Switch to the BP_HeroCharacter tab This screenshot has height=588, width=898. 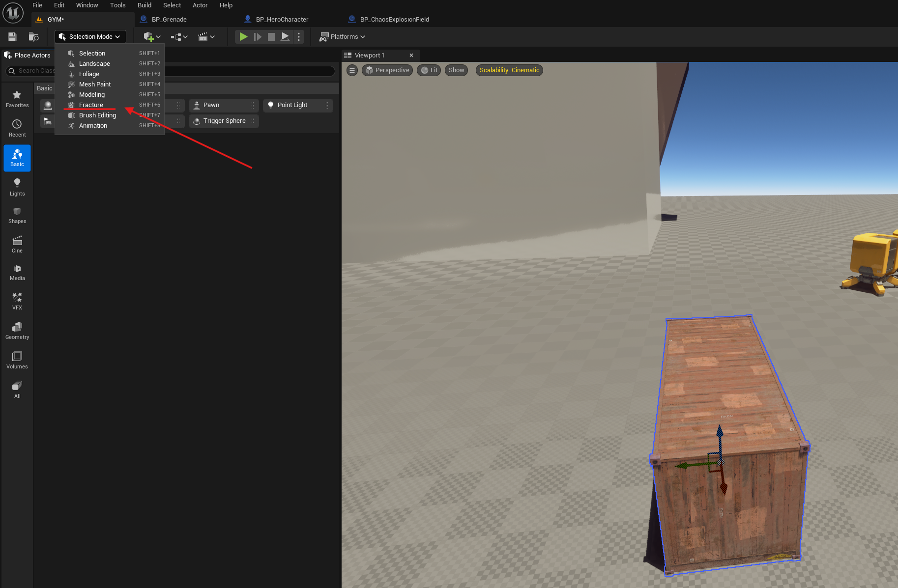[x=282, y=19]
